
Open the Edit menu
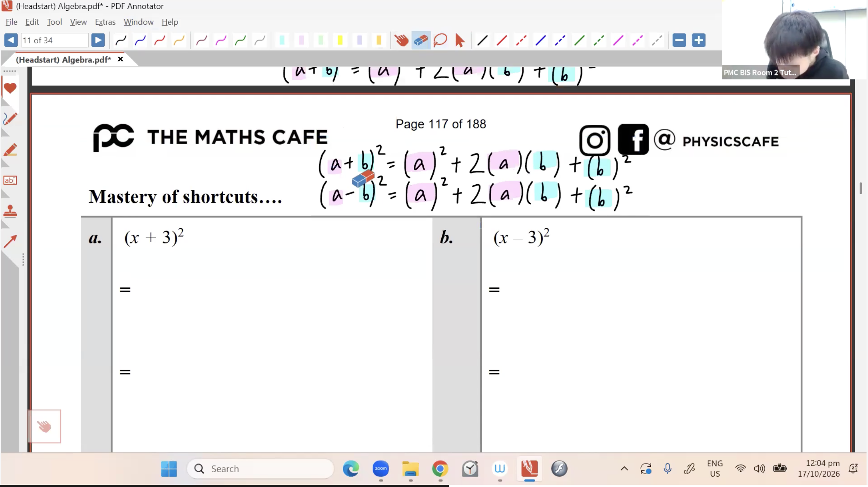tap(32, 22)
